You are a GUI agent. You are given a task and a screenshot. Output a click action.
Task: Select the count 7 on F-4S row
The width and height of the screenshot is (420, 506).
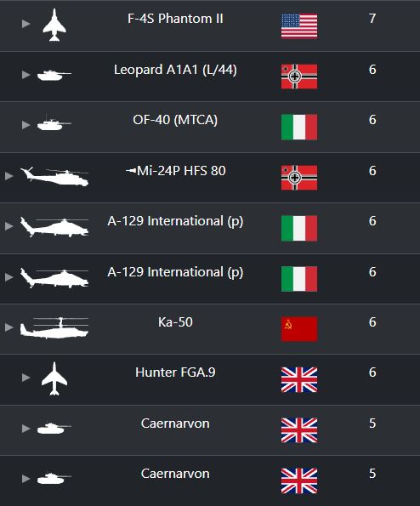point(372,19)
